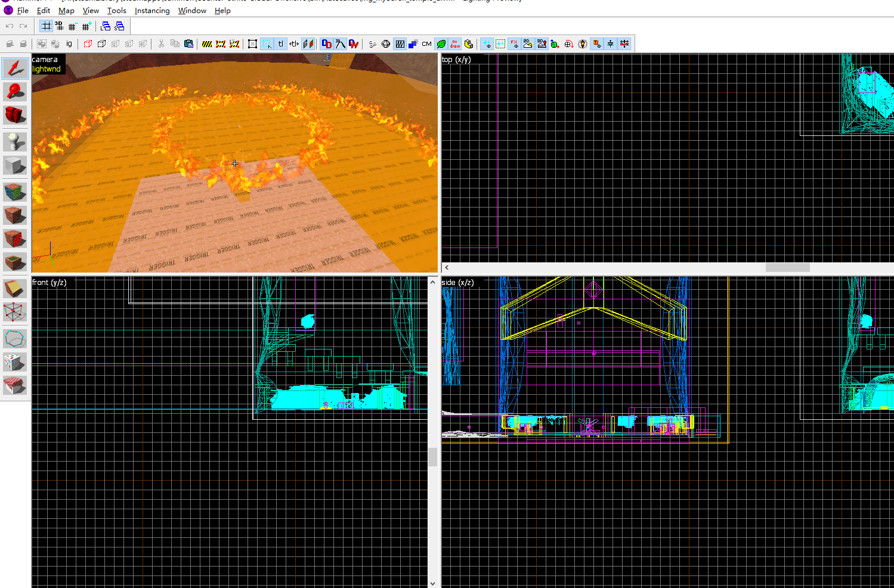Toggle the 'ig' ignore groups button

(69, 44)
